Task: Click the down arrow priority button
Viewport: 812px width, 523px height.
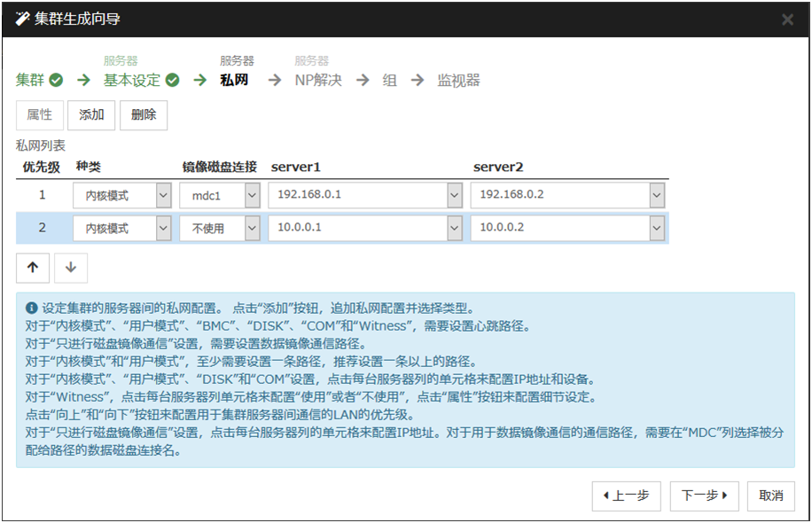Action: coord(71,268)
